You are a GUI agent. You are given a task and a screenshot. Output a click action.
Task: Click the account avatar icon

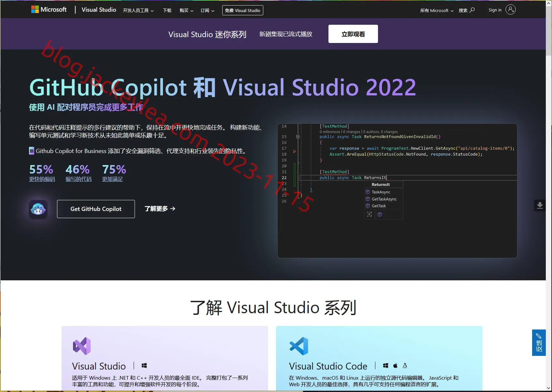(511, 10)
